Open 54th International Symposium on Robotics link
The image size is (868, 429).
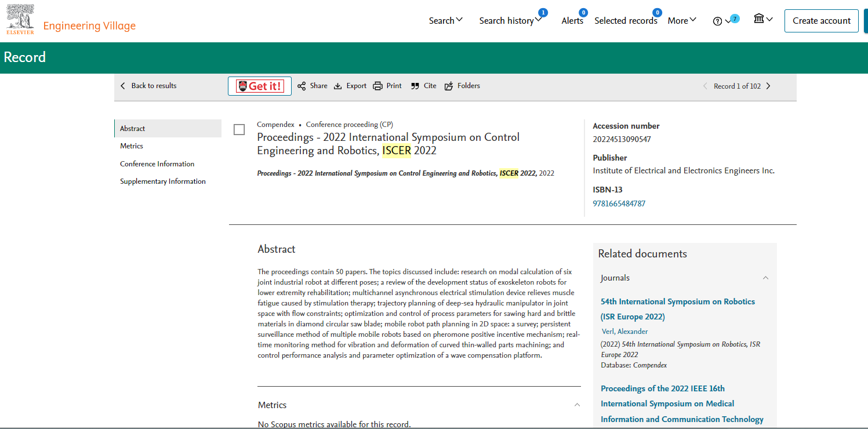(x=678, y=309)
